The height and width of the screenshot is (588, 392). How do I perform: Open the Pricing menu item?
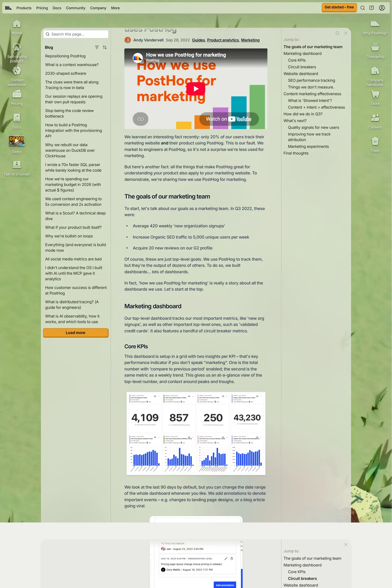[42, 8]
